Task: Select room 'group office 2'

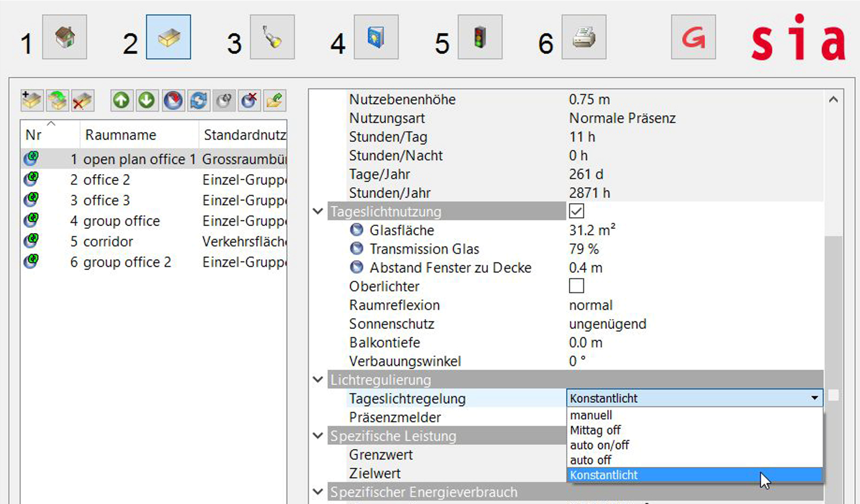Action: (127, 262)
